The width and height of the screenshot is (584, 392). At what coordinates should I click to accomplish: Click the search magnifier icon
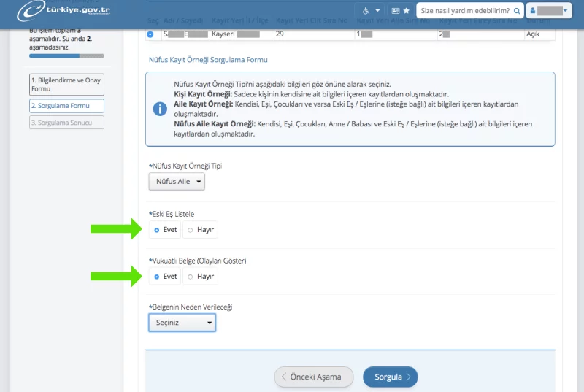coord(517,11)
